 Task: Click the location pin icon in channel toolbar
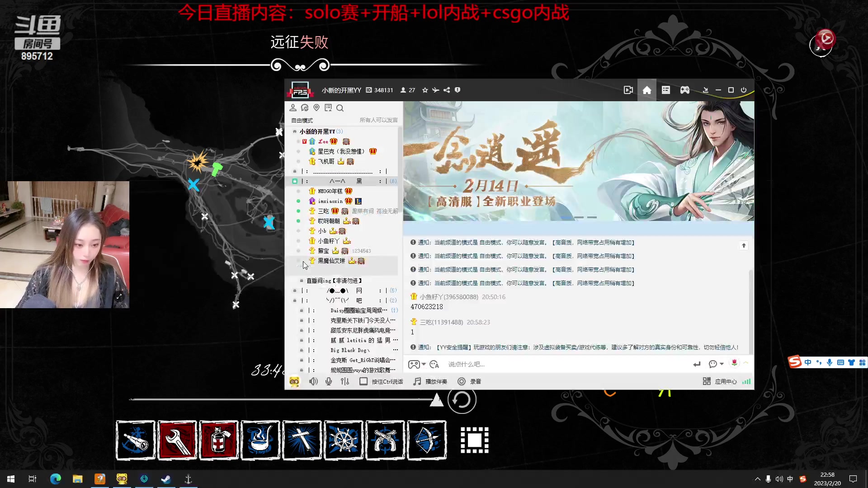(x=316, y=108)
